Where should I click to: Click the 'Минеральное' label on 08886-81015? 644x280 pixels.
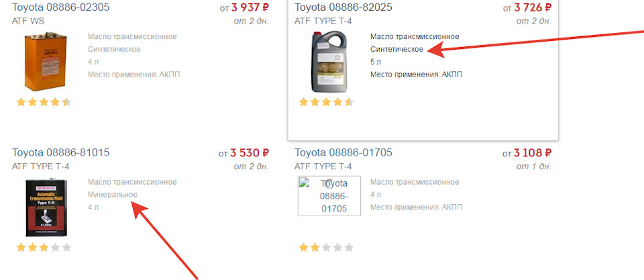113,195
